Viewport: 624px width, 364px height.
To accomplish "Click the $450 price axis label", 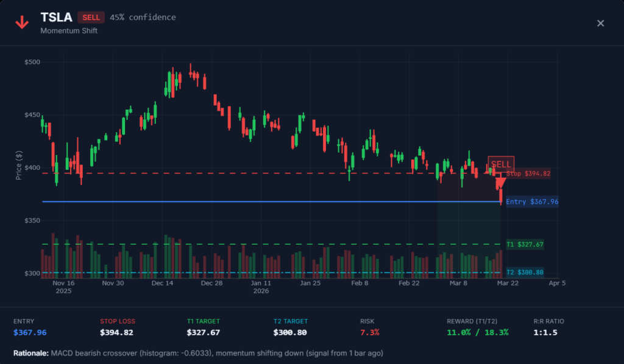I will coord(32,115).
